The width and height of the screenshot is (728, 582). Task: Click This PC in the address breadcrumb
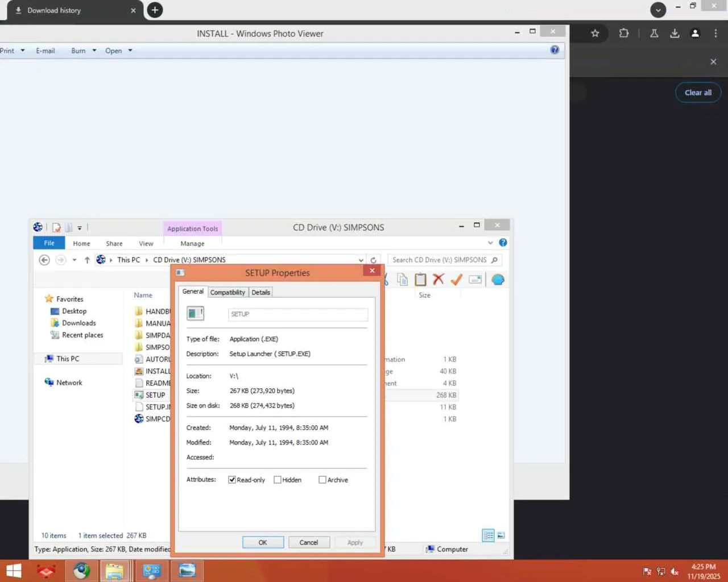tap(129, 260)
